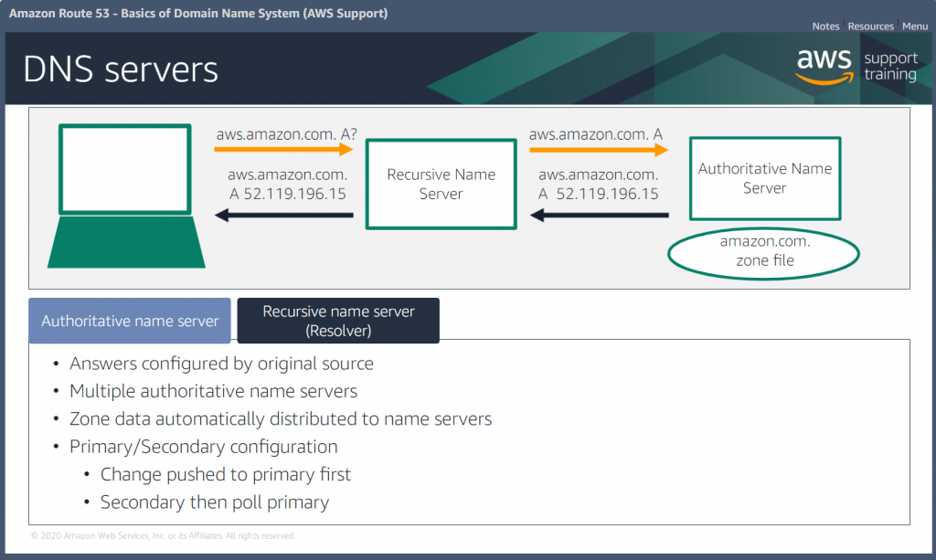Click the Recursive Name Server box

(441, 184)
